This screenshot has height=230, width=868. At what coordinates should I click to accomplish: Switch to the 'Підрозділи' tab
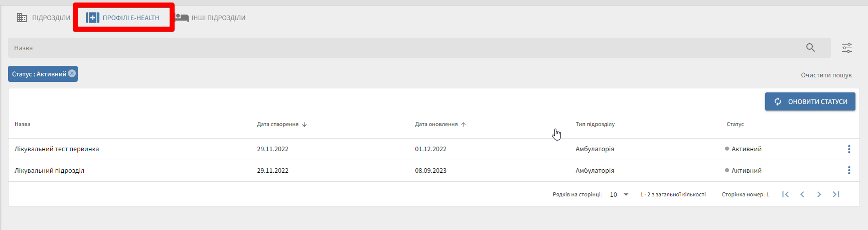tap(44, 18)
